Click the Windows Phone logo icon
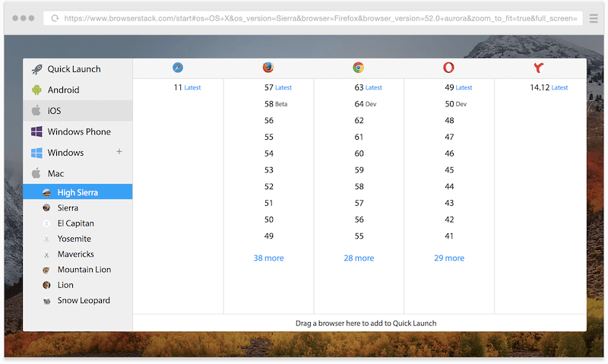The image size is (608, 364). (x=36, y=131)
